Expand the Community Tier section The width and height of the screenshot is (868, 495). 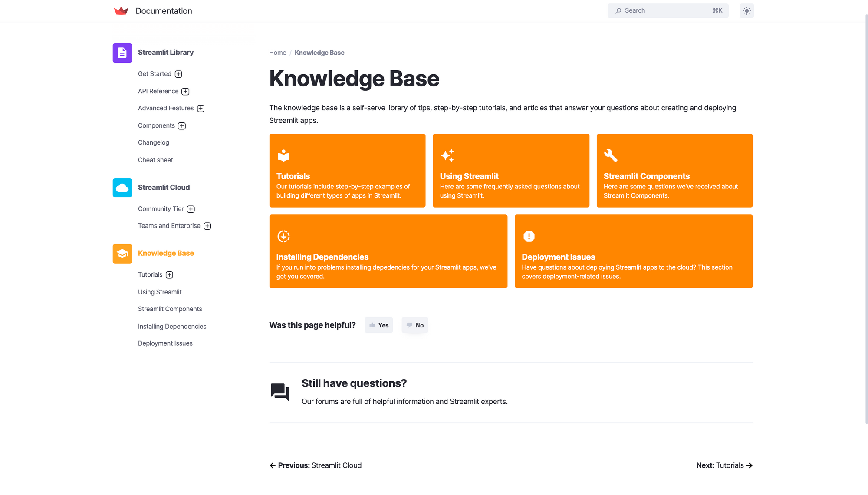[x=191, y=209]
